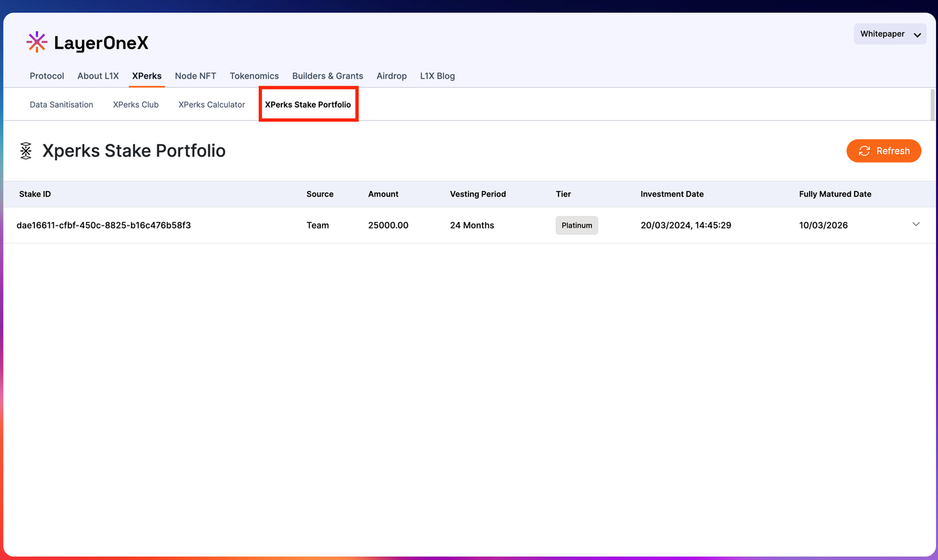Navigate to Tokenomics

[254, 76]
